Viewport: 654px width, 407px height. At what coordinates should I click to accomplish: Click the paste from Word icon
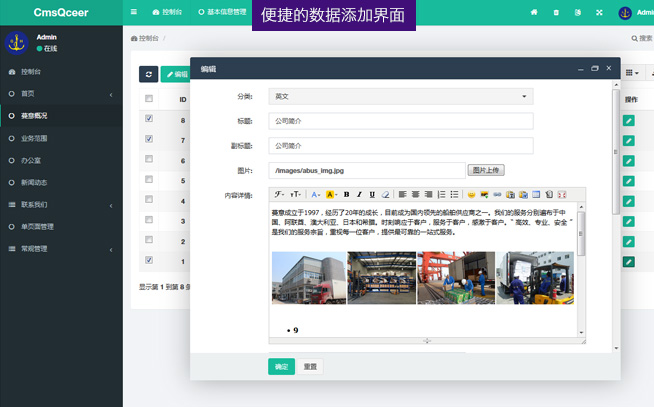click(523, 194)
